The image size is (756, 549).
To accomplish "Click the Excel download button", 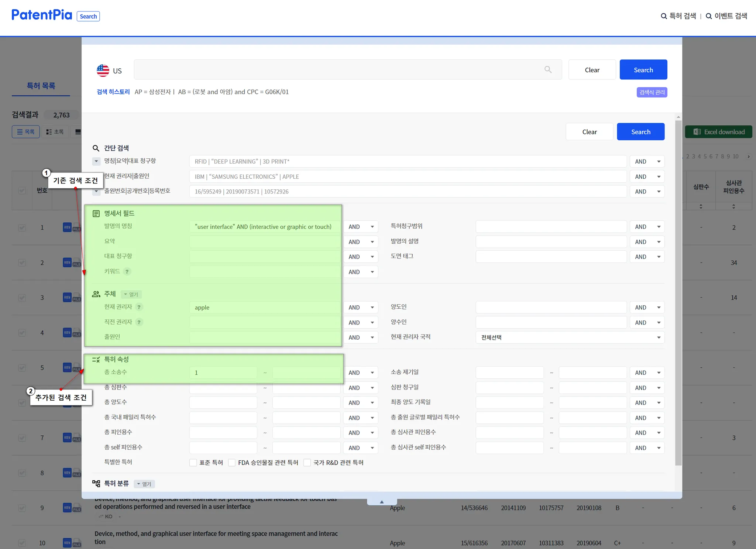I will tap(718, 132).
